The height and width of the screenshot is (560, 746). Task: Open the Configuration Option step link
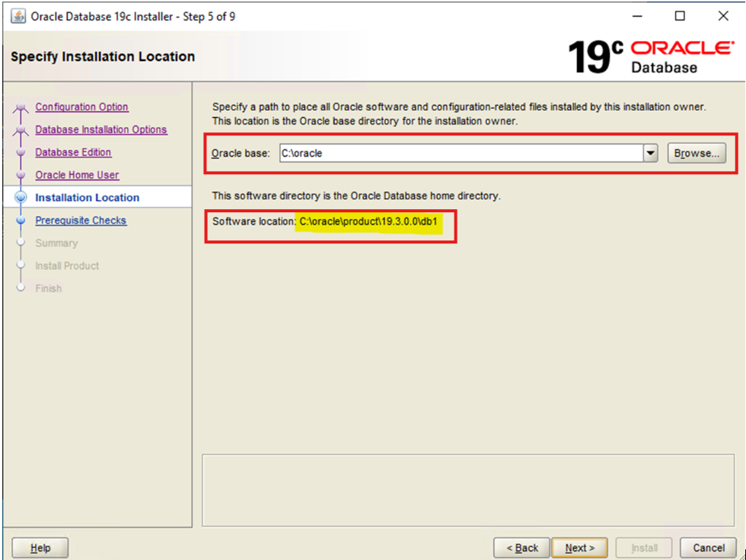(x=82, y=107)
